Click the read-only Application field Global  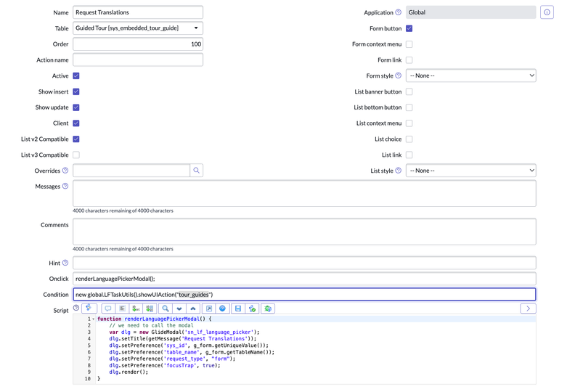471,12
